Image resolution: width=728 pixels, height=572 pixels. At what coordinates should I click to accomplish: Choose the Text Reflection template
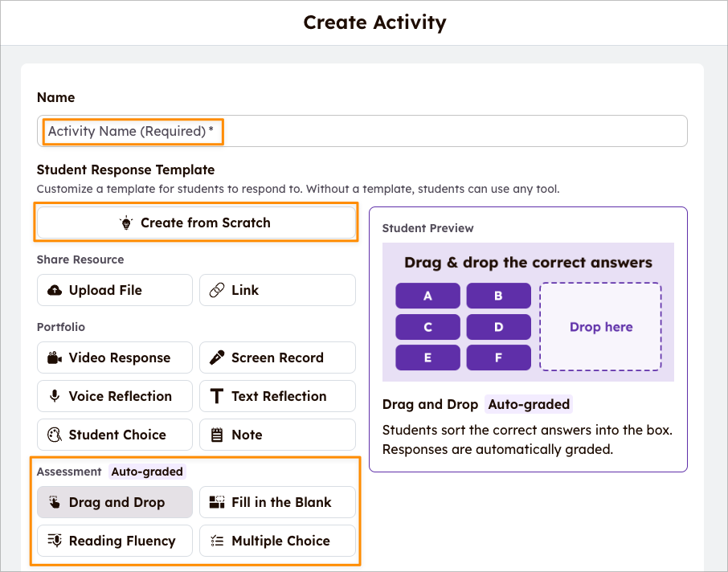tap(278, 396)
